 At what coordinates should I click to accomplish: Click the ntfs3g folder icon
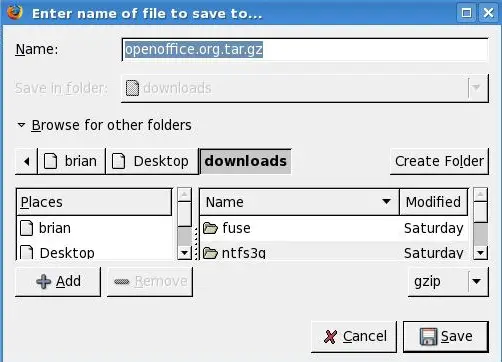coord(210,253)
